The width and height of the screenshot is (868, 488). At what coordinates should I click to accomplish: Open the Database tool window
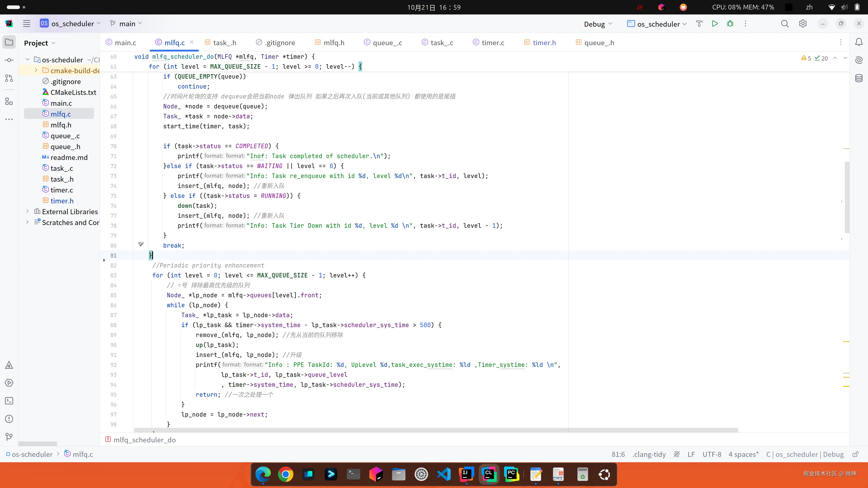tap(859, 78)
